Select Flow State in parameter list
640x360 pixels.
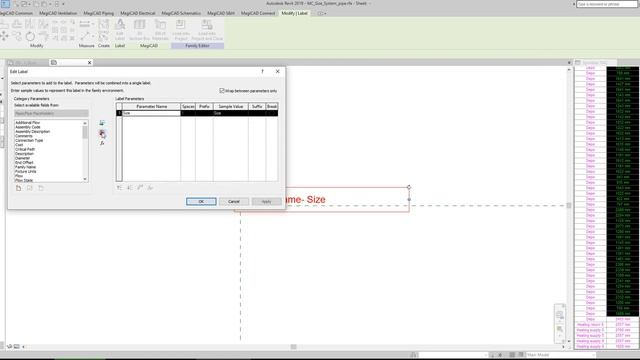click(x=24, y=180)
